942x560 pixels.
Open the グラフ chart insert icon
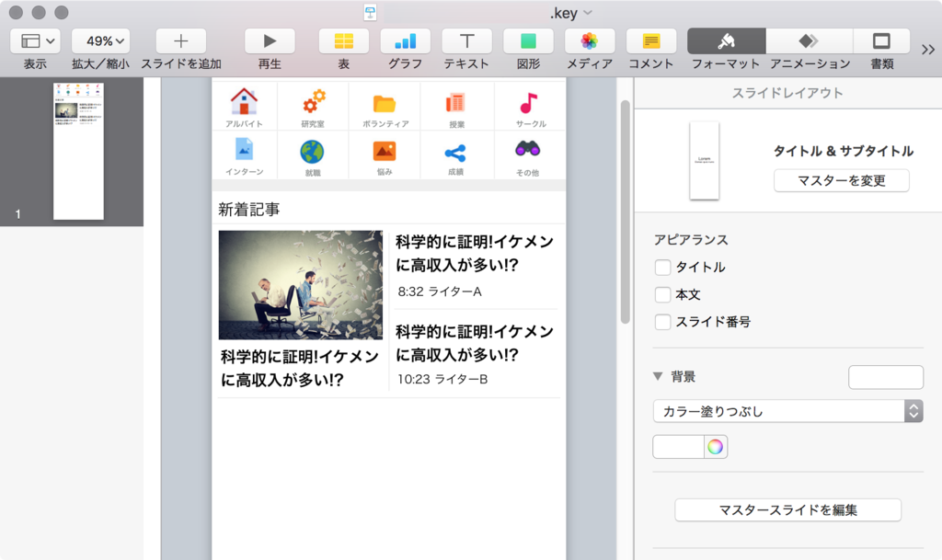pyautogui.click(x=405, y=40)
